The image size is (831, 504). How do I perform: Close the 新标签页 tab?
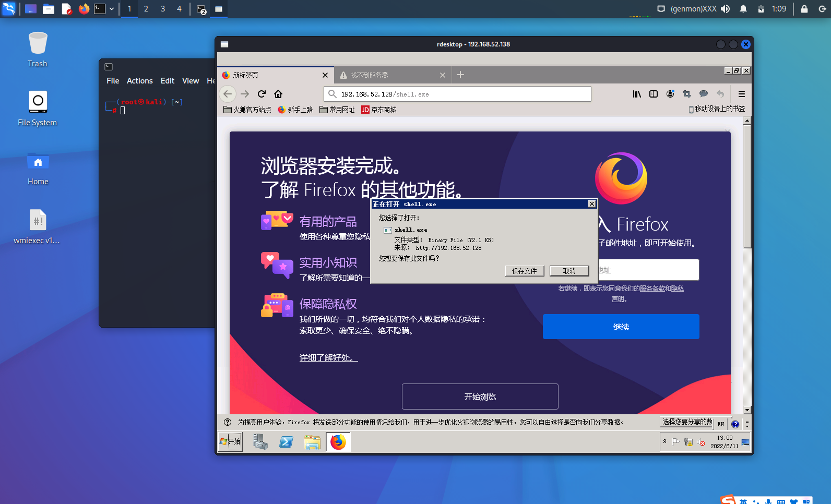[x=325, y=75]
